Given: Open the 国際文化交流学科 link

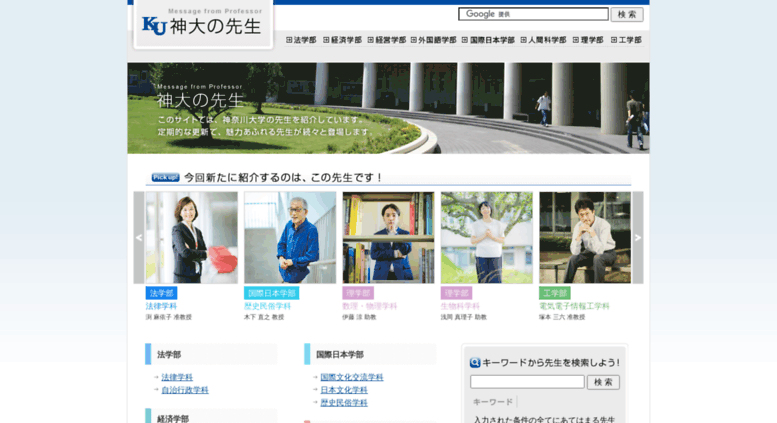Looking at the screenshot, I should coord(352,377).
